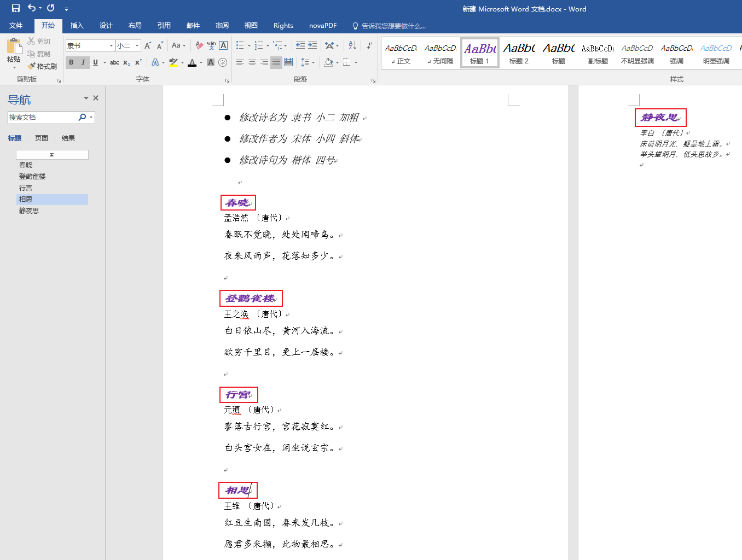Search the document with the magnifier icon

click(x=82, y=117)
